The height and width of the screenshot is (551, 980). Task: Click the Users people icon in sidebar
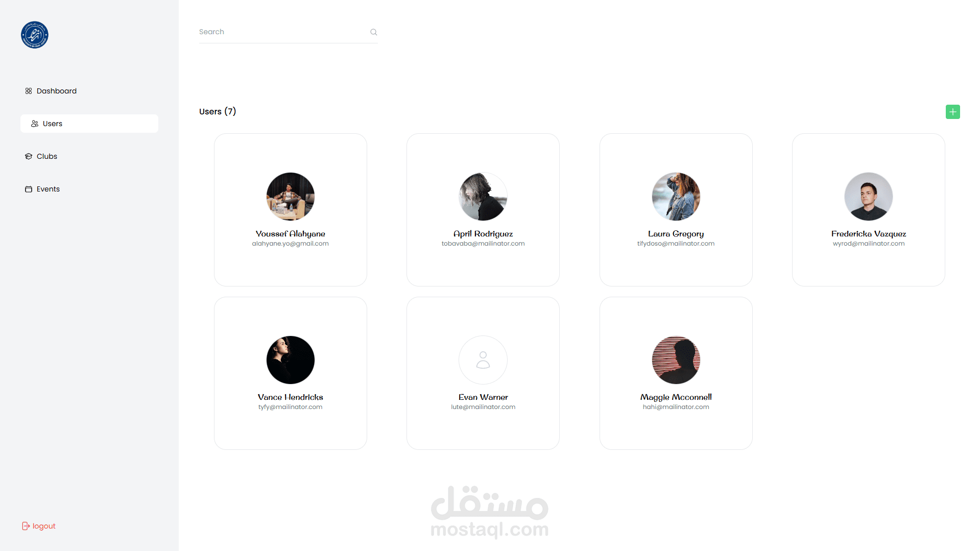(x=35, y=124)
